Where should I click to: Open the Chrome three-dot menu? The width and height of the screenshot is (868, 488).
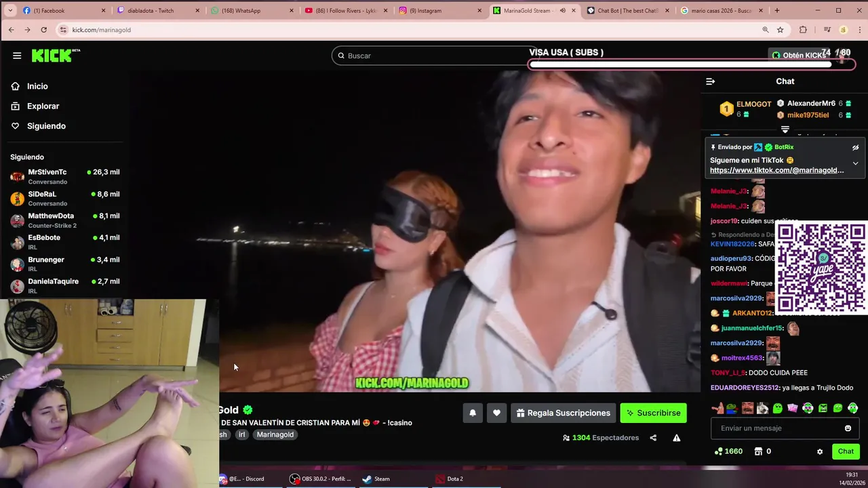859,30
